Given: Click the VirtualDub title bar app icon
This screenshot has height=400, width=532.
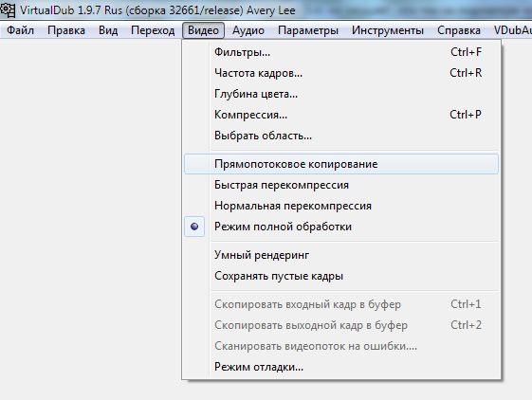Looking at the screenshot, I should coord(8,10).
